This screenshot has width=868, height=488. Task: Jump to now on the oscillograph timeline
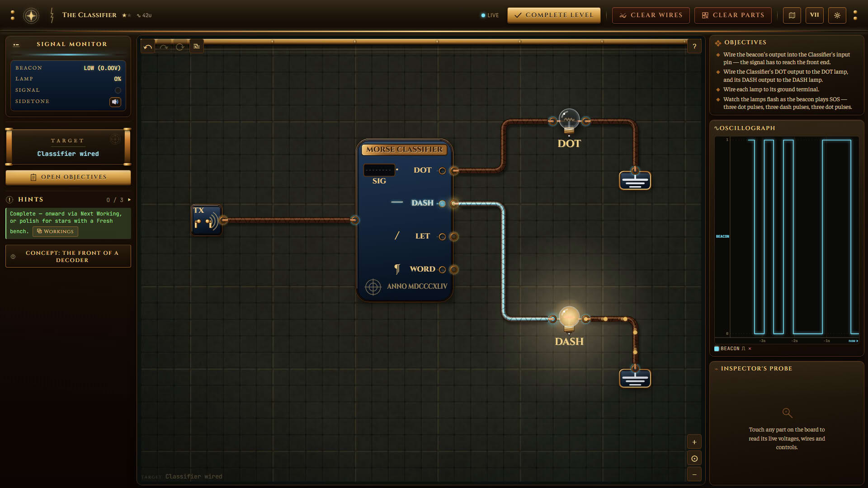click(x=853, y=341)
